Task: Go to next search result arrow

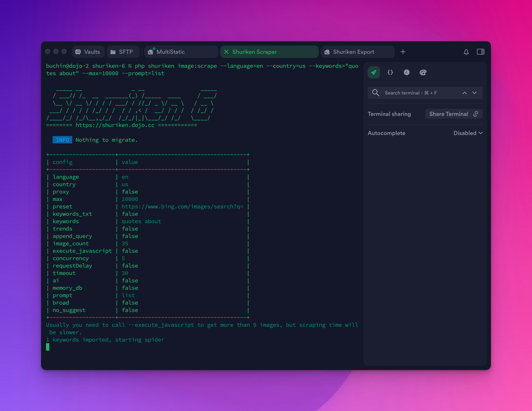Action: point(475,93)
